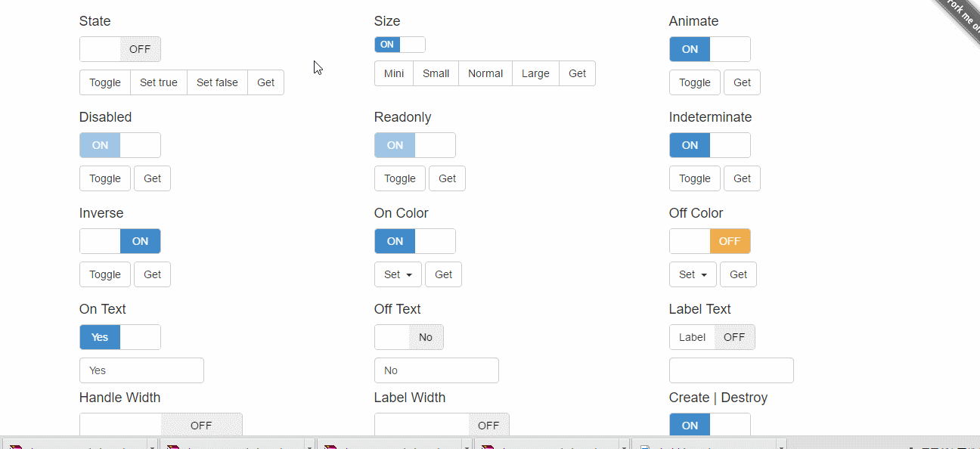This screenshot has height=449, width=980.
Task: Click the Indeterminate switch
Action: tap(709, 145)
